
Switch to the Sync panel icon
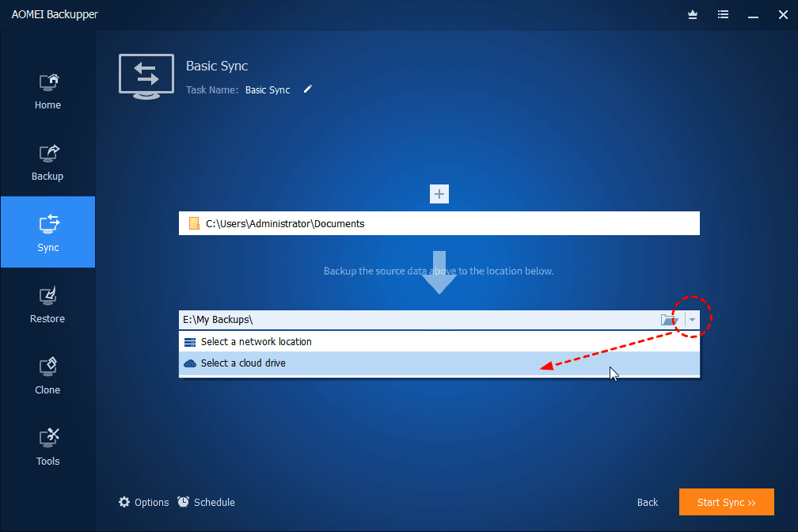click(x=47, y=231)
